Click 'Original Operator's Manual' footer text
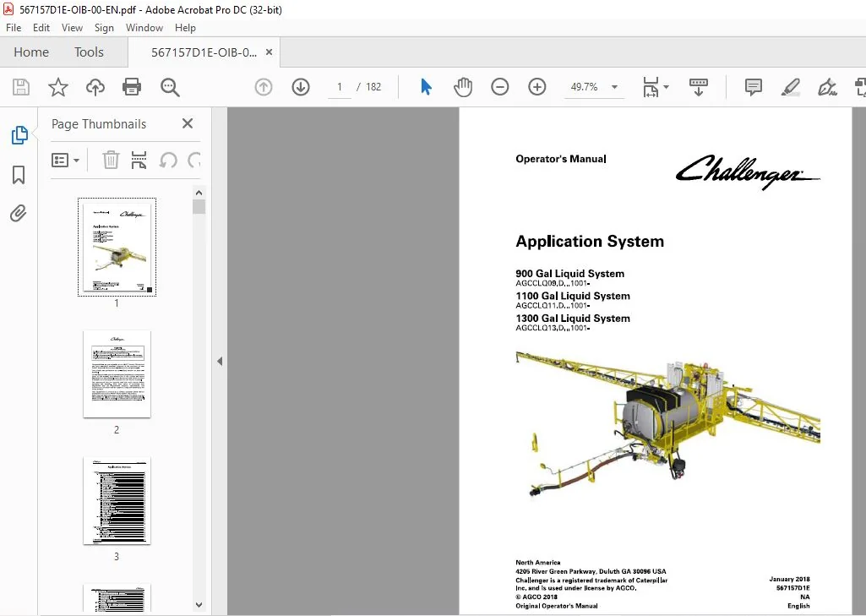 pos(557,606)
